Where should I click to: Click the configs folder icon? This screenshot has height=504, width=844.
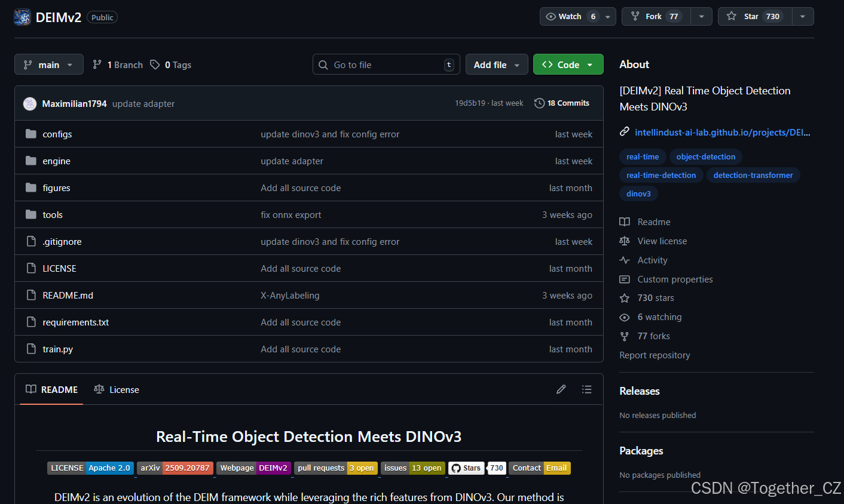click(x=31, y=134)
